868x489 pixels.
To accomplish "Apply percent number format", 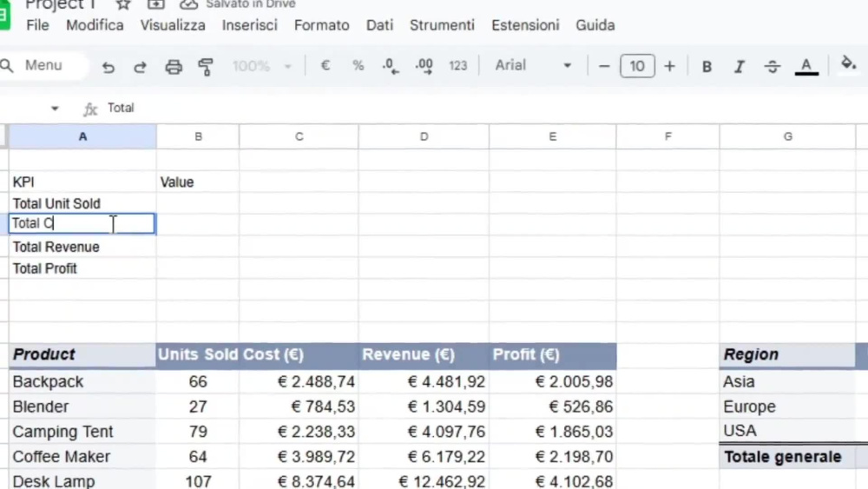I will point(358,66).
